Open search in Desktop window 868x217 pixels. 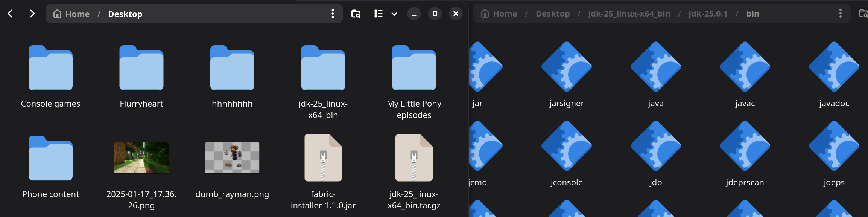tap(356, 14)
